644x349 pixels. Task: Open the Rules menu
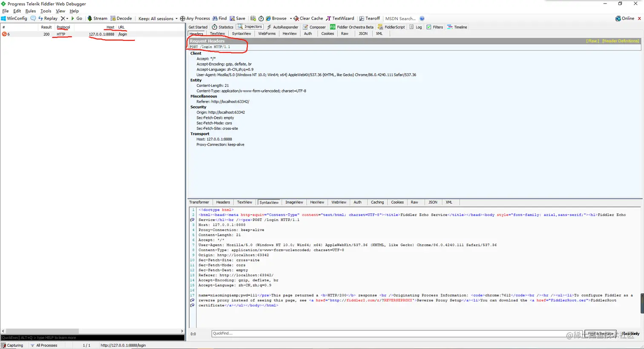tap(31, 11)
